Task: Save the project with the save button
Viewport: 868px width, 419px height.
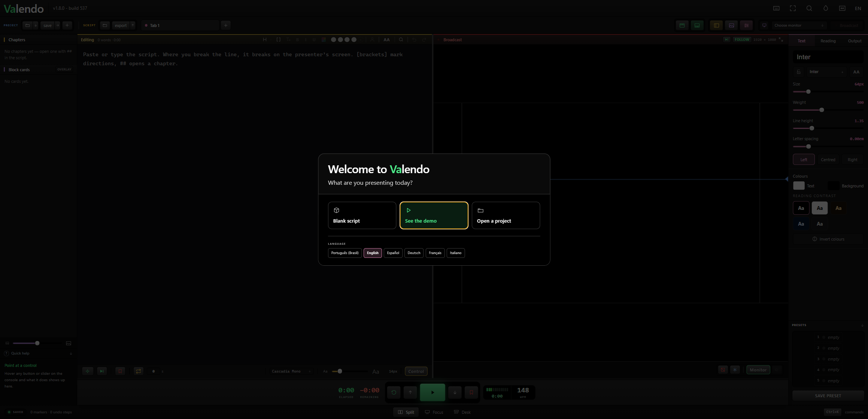Action: (48, 25)
